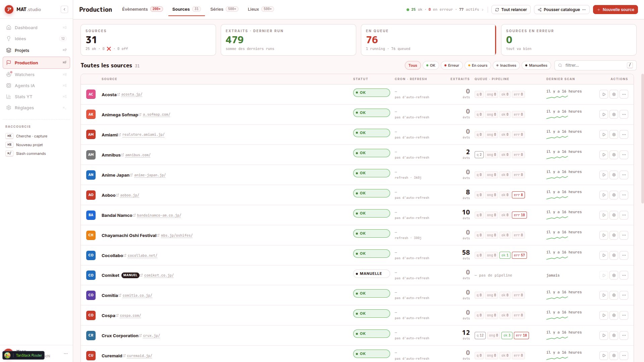The image size is (644, 362).
Task: Open the user menu ellipsis in sidebar
Action: pyautogui.click(x=66, y=354)
